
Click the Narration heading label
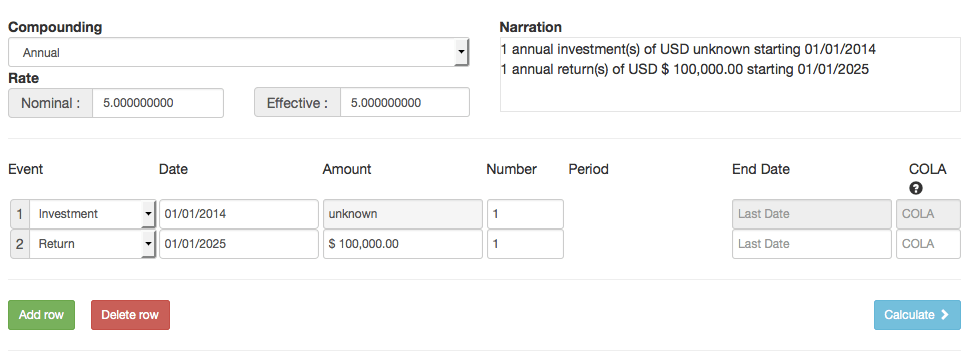[530, 27]
